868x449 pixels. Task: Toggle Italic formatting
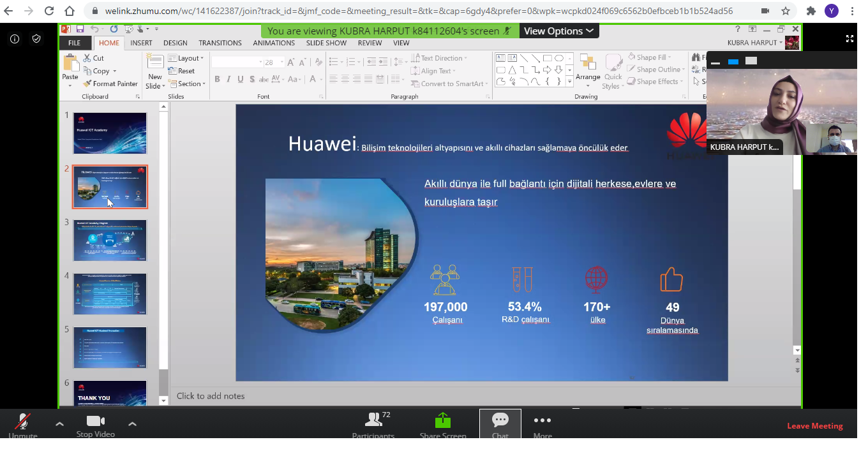[x=228, y=79]
